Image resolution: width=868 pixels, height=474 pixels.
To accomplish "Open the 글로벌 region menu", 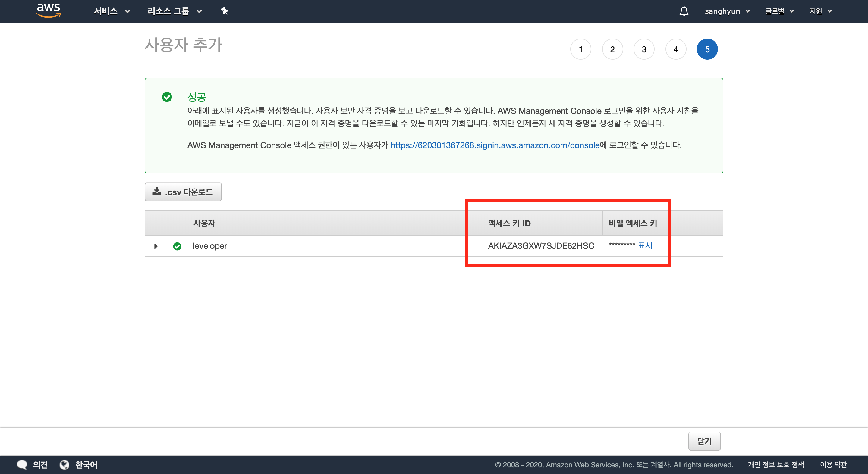I will (779, 11).
